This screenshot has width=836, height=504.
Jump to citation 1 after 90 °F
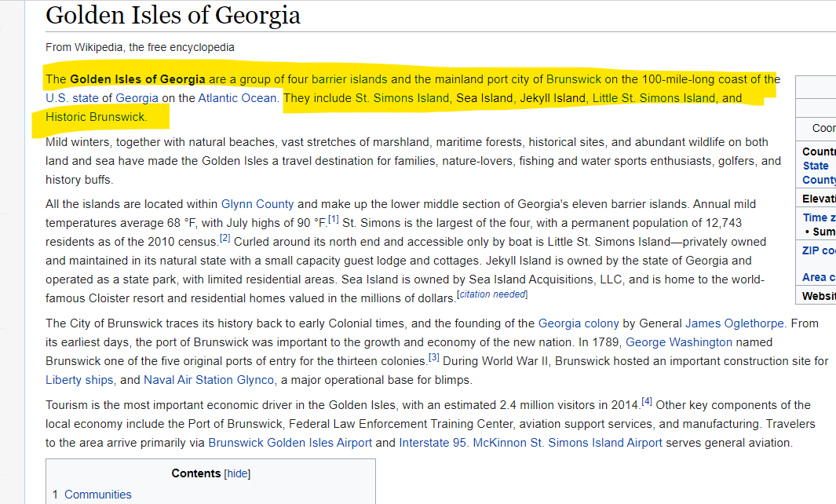click(334, 219)
